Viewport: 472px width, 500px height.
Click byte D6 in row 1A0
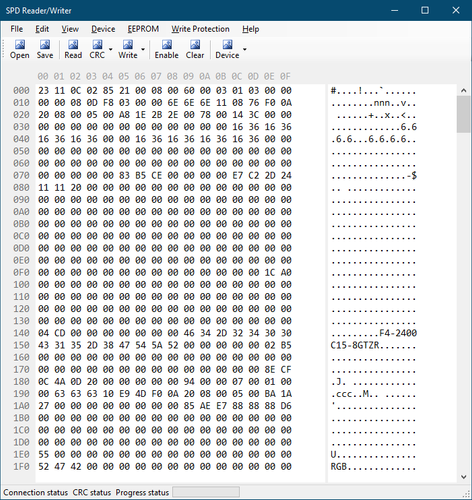(x=286, y=406)
